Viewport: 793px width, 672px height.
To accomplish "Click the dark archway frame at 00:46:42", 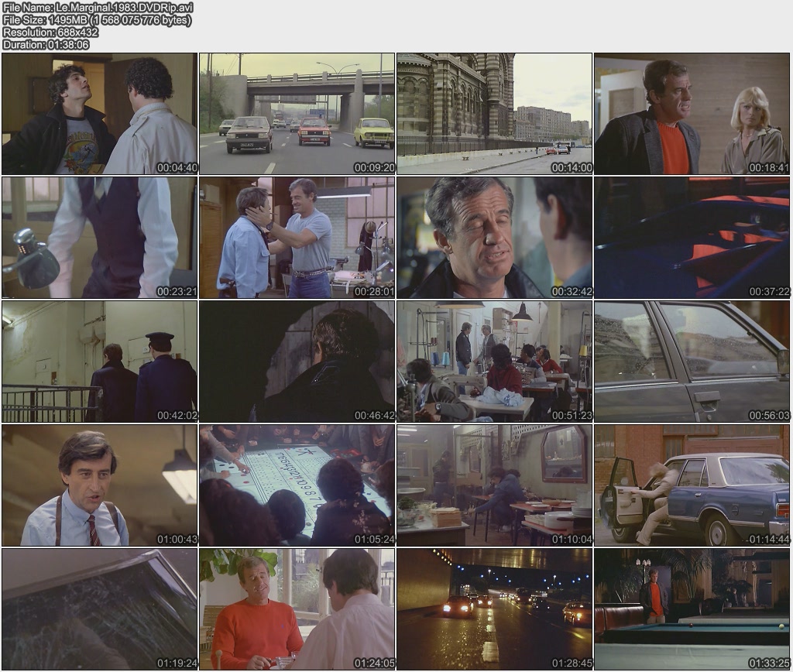I will click(297, 362).
